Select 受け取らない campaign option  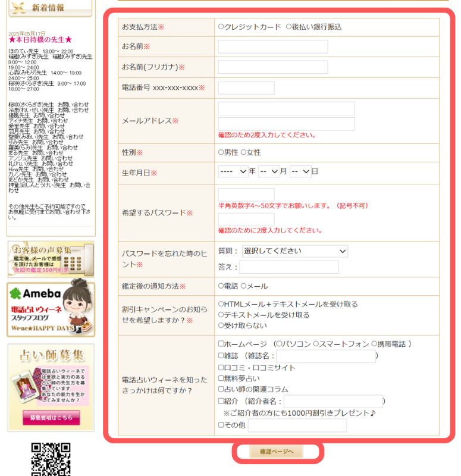point(221,325)
